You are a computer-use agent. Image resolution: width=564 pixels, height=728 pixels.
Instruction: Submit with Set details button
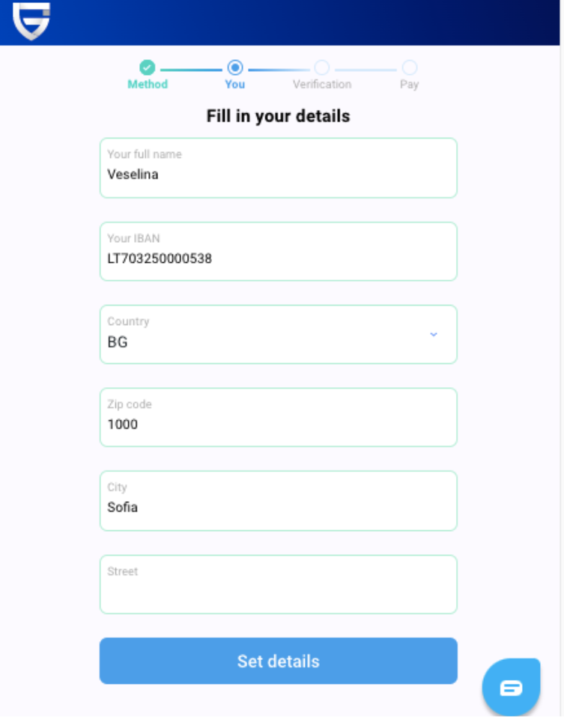(279, 661)
